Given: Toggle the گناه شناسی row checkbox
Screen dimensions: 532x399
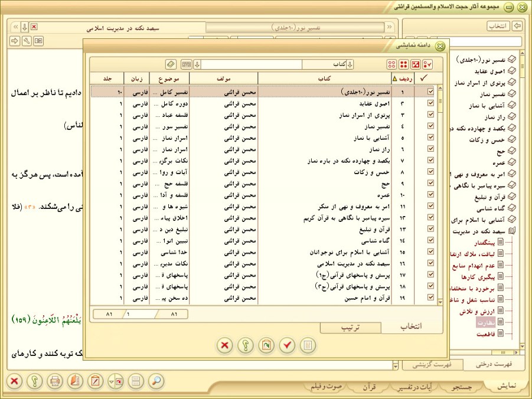Looking at the screenshot, I should (x=430, y=241).
